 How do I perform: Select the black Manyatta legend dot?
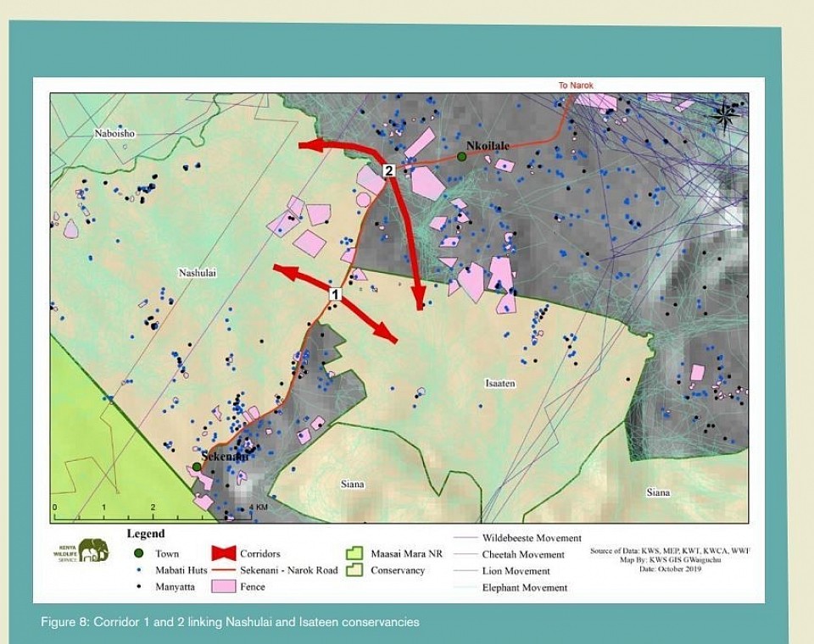[139, 586]
